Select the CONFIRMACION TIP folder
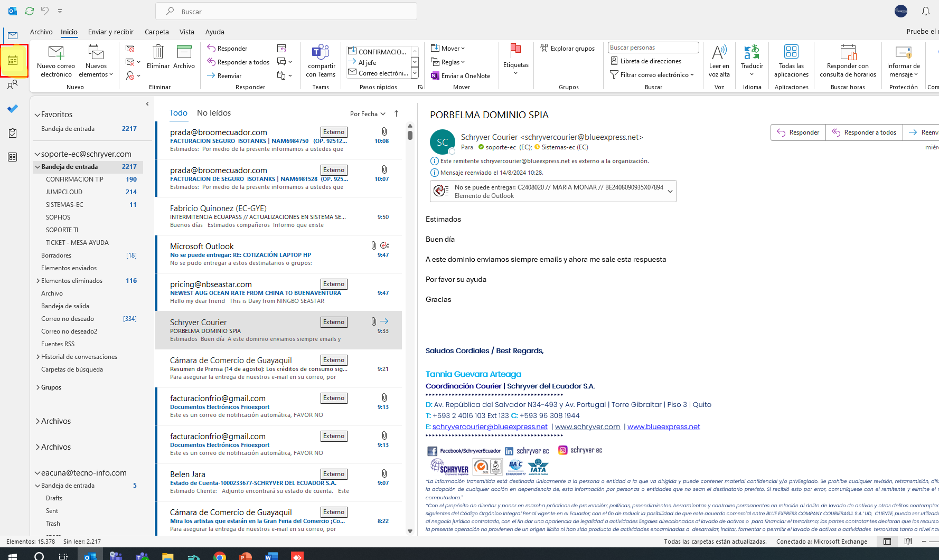939x560 pixels. tap(74, 179)
